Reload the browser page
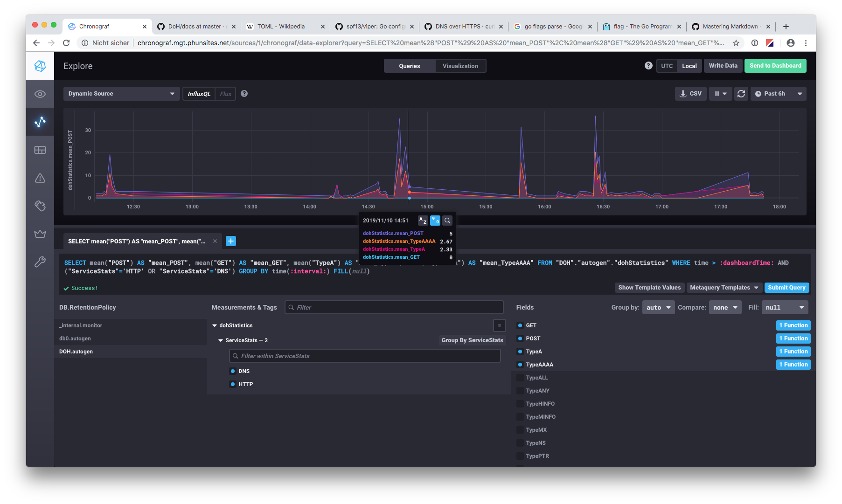Viewport: 842px width, 504px height. [66, 43]
